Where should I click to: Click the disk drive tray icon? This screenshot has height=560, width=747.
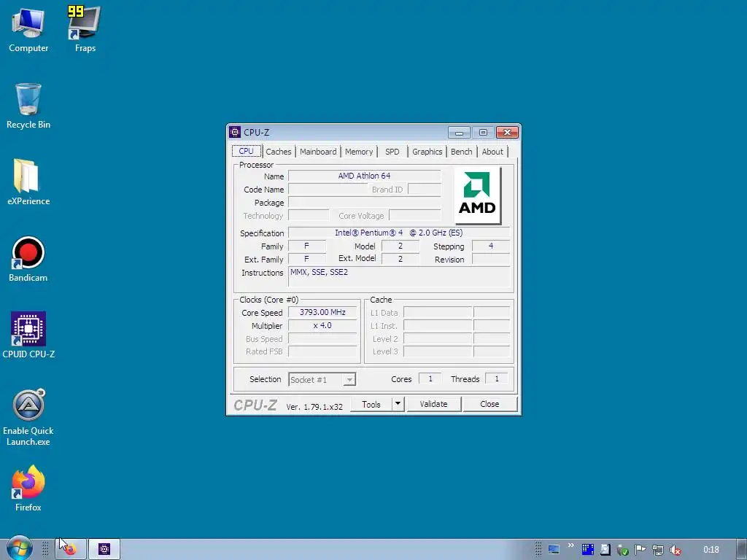[605, 550]
